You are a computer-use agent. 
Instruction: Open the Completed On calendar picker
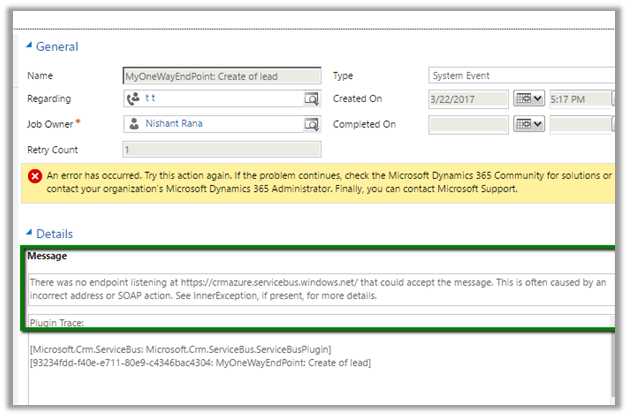click(x=527, y=124)
